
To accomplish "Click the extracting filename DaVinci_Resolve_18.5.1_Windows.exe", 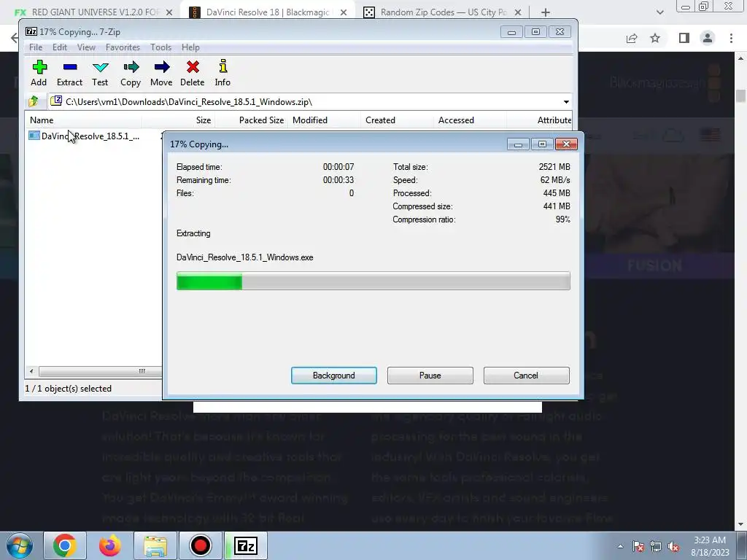I will (245, 257).
